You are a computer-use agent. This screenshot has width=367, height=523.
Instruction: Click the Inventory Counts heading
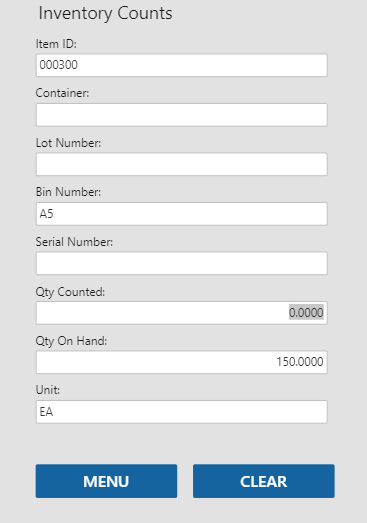click(x=105, y=14)
